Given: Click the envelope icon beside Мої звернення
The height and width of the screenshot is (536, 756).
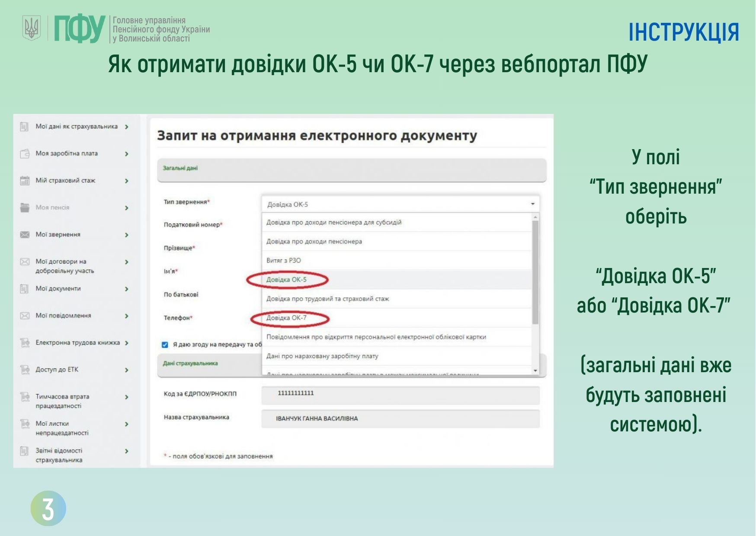Looking at the screenshot, I should (x=25, y=235).
